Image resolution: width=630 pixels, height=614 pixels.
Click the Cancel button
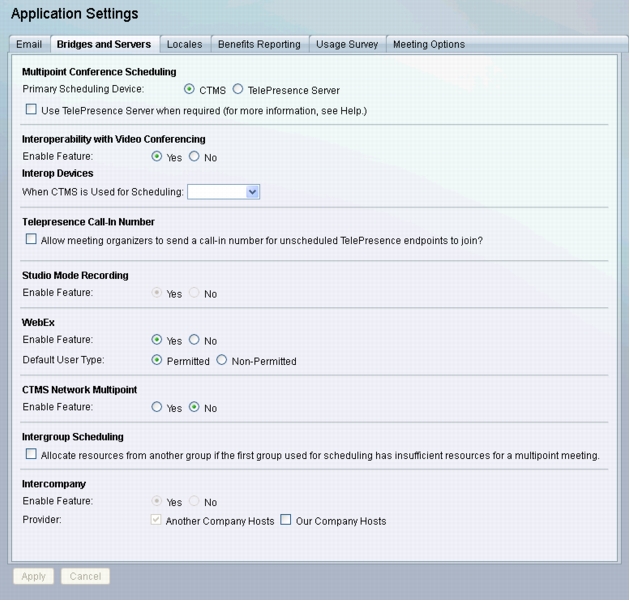(x=85, y=576)
